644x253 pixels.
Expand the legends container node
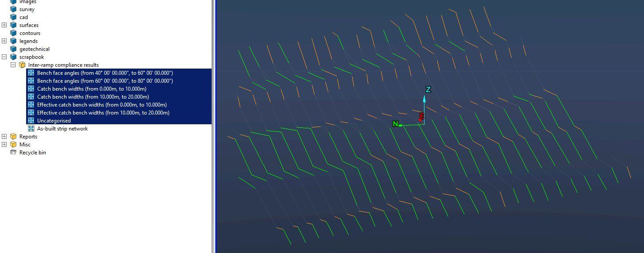tap(4, 41)
